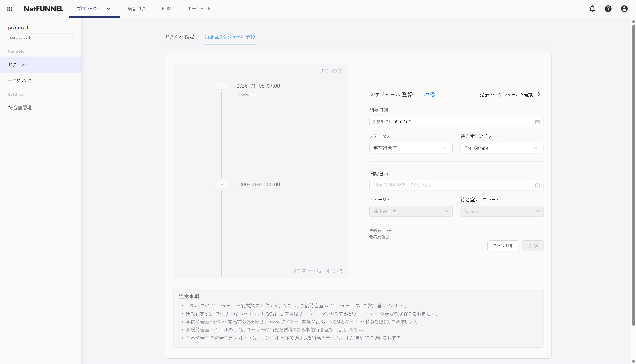This screenshot has height=364, width=636.
Task: Click the help circle icon next to ヘルプ
Action: click(433, 95)
